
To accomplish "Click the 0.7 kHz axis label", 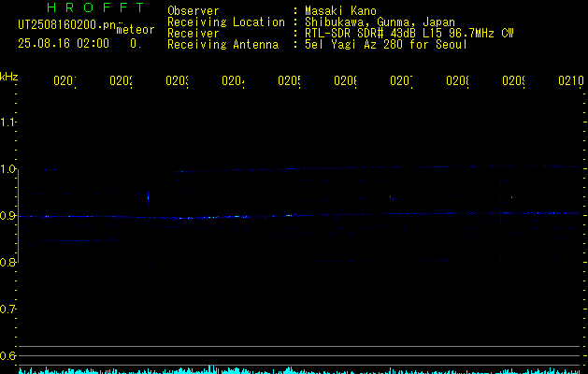I will pyautogui.click(x=7, y=309).
